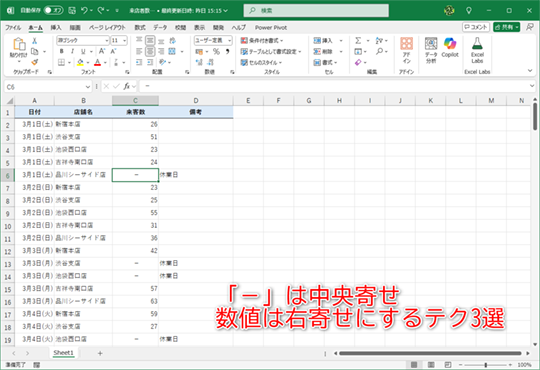Switch to the Data (データ) tab

(160, 27)
